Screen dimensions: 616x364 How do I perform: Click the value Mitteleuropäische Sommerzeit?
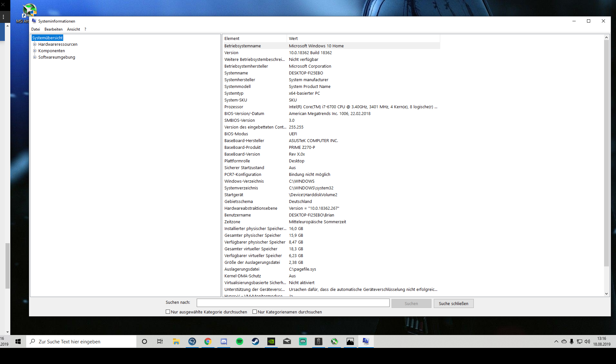317,222
